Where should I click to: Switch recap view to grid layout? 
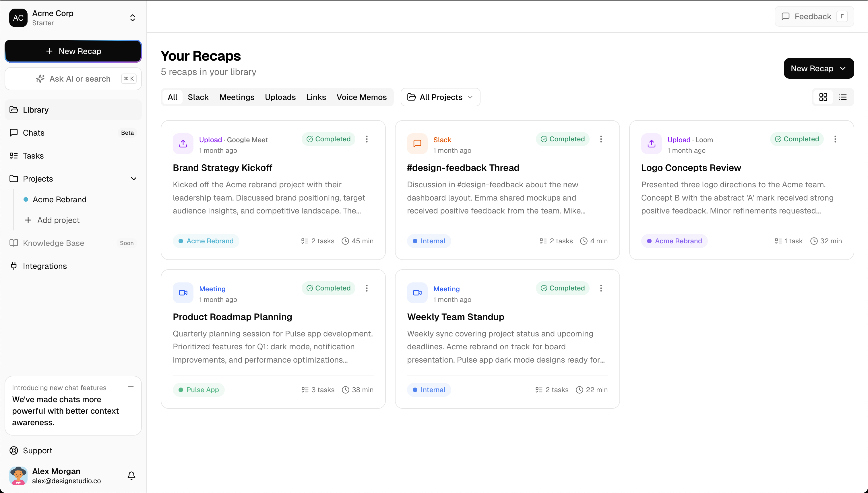[x=823, y=97]
